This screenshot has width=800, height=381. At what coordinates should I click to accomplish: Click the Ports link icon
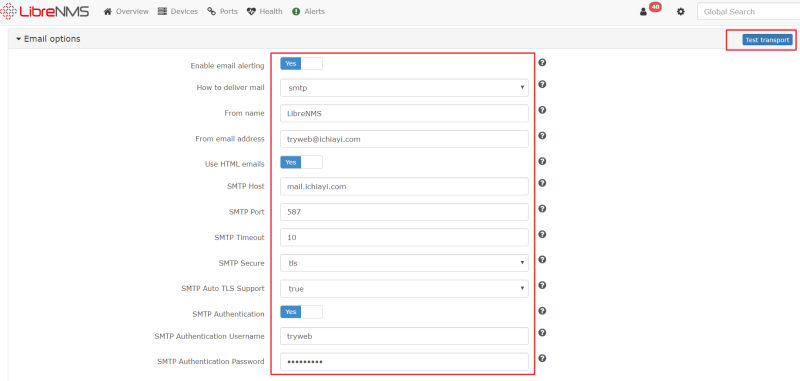pos(211,11)
